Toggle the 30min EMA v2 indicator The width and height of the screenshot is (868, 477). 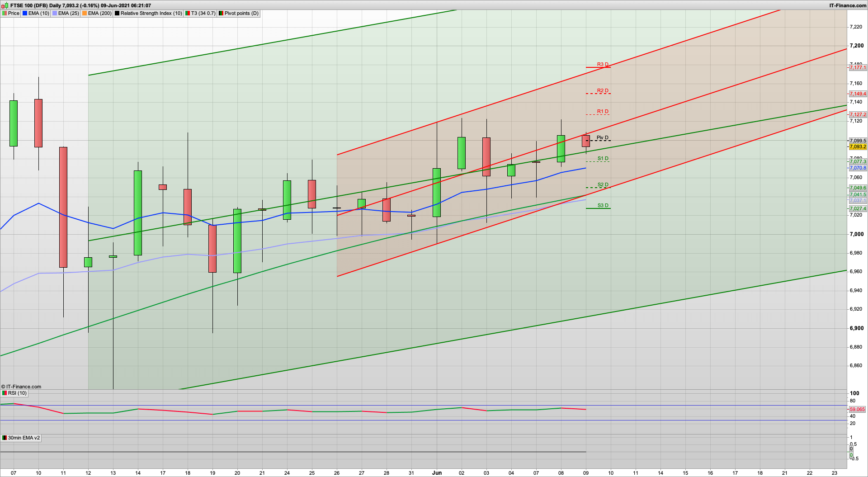(4, 438)
